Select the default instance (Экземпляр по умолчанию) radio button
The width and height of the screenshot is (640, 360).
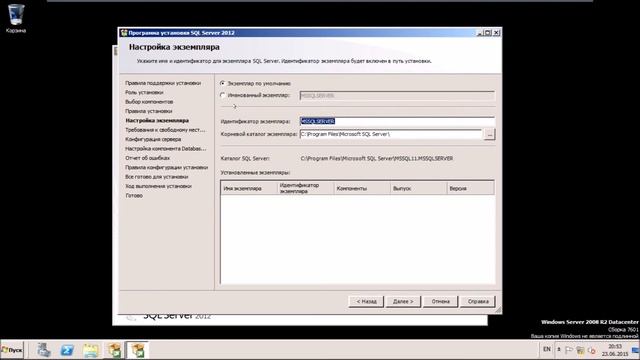[222, 83]
